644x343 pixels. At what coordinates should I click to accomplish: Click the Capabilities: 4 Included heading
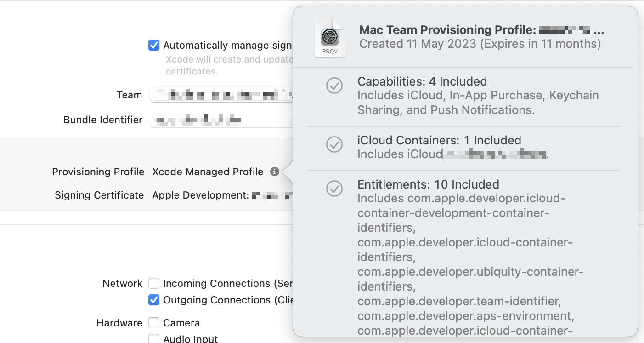click(422, 81)
